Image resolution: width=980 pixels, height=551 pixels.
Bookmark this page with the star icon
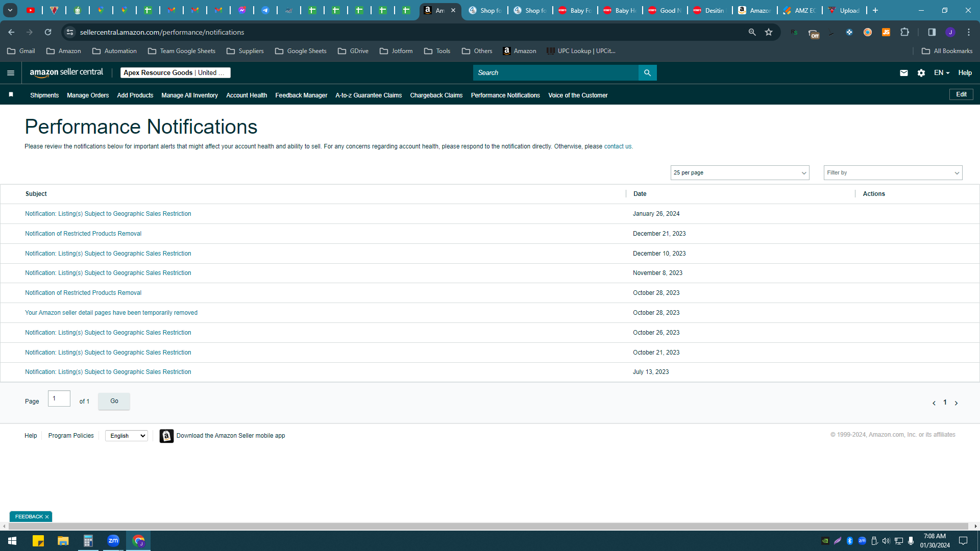coord(769,32)
